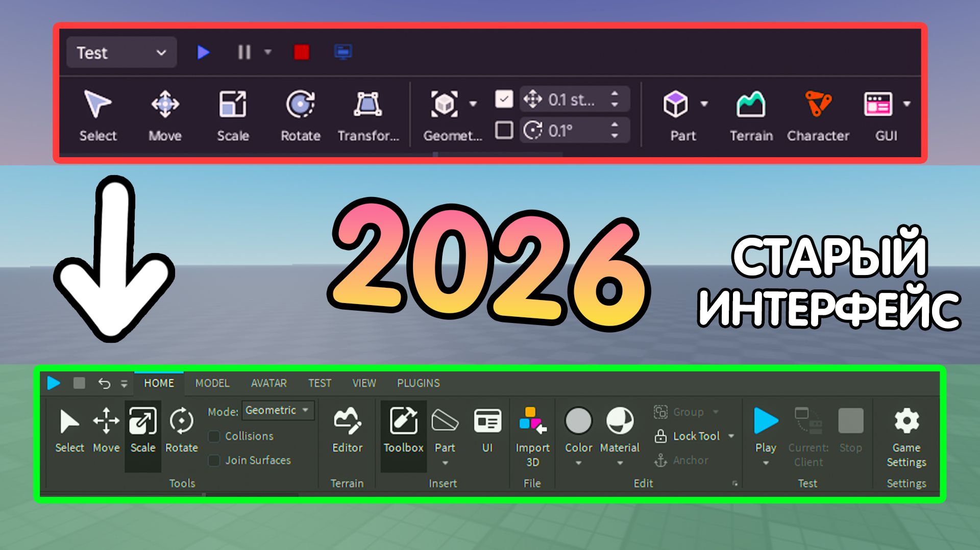The height and width of the screenshot is (550, 980).
Task: Click the small gray stop square beside Undo
Action: [x=79, y=383]
